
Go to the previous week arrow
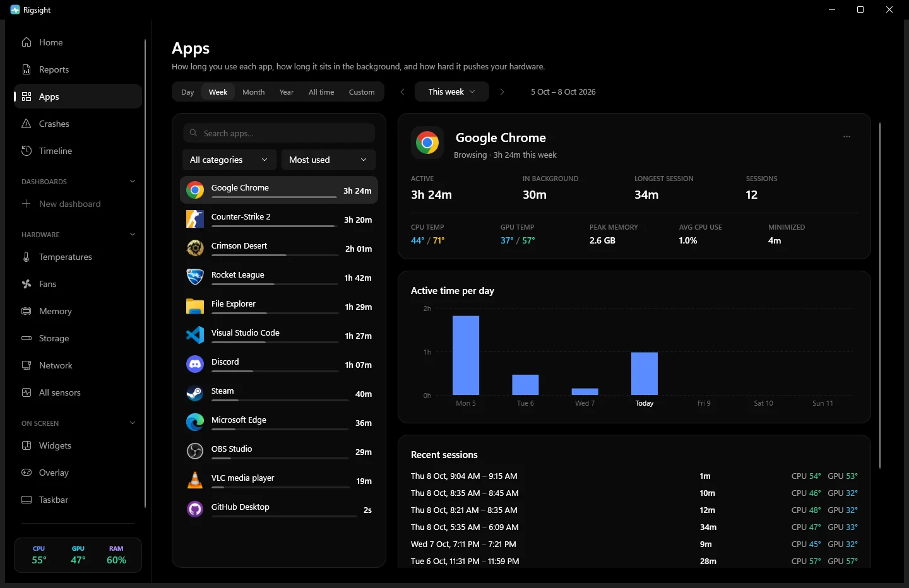coord(402,91)
